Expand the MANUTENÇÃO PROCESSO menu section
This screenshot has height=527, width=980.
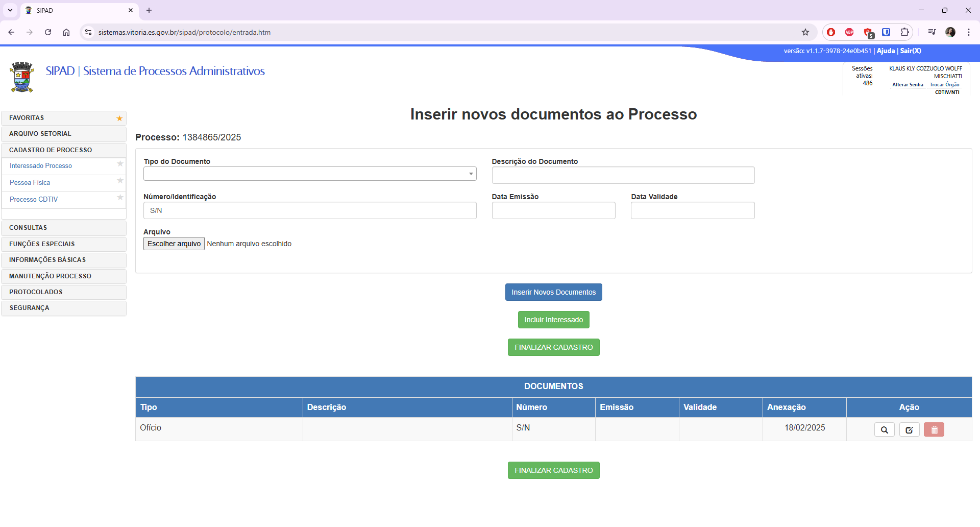click(64, 276)
